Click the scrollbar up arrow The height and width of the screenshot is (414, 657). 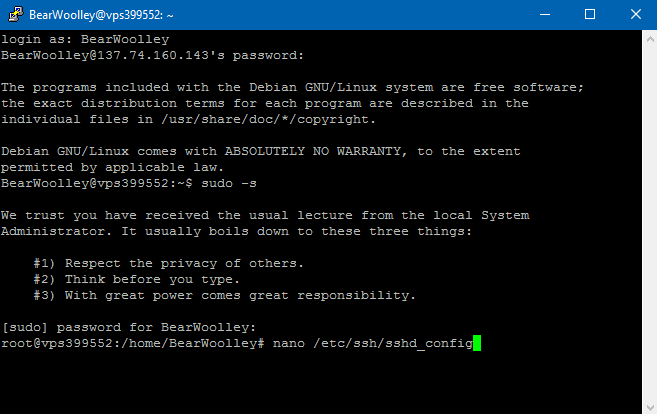pyautogui.click(x=647, y=39)
